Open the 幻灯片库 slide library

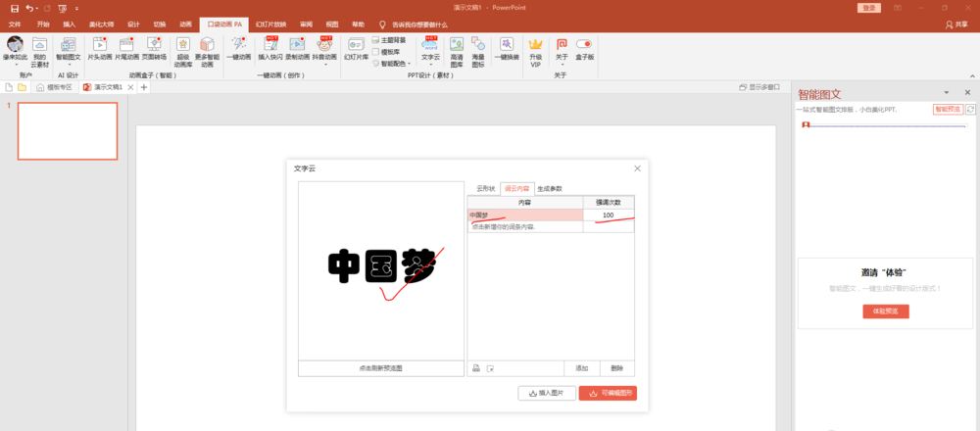(356, 48)
